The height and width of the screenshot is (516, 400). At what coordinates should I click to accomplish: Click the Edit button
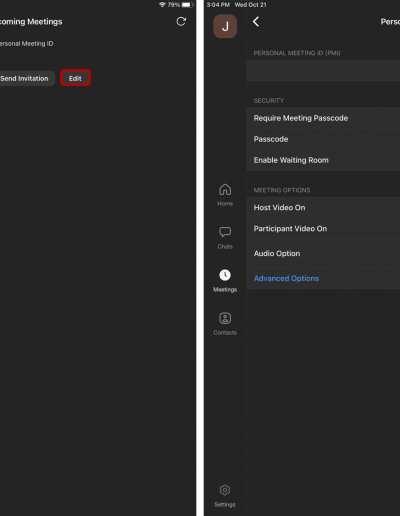[x=75, y=78]
